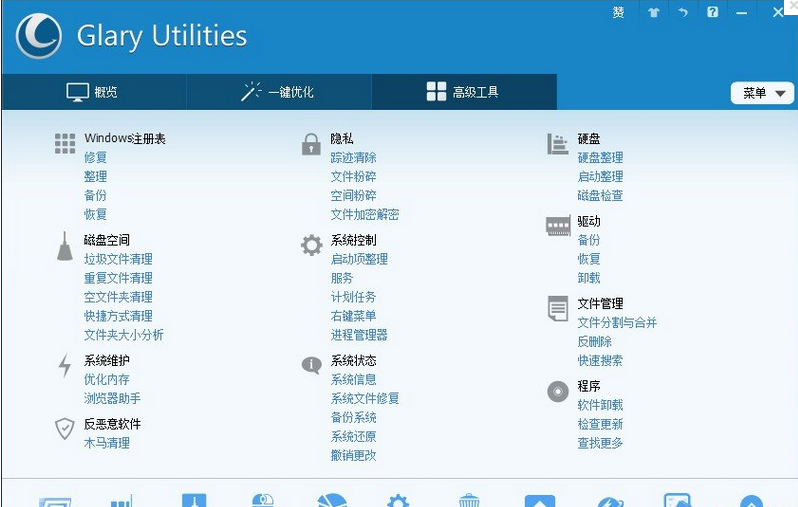798x507 pixels.
Task: Click the disc icon next to 程序
Action: tap(558, 392)
